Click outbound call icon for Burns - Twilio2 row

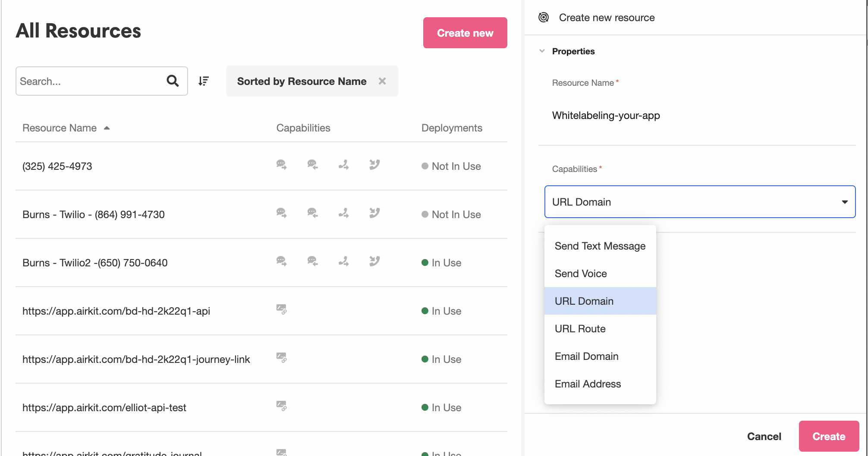(343, 261)
